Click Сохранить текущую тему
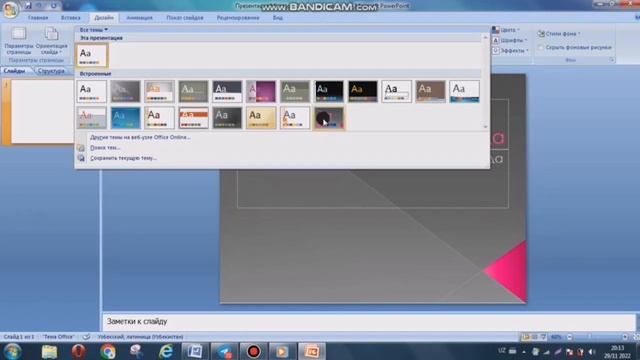The height and width of the screenshot is (360, 640). (x=123, y=158)
